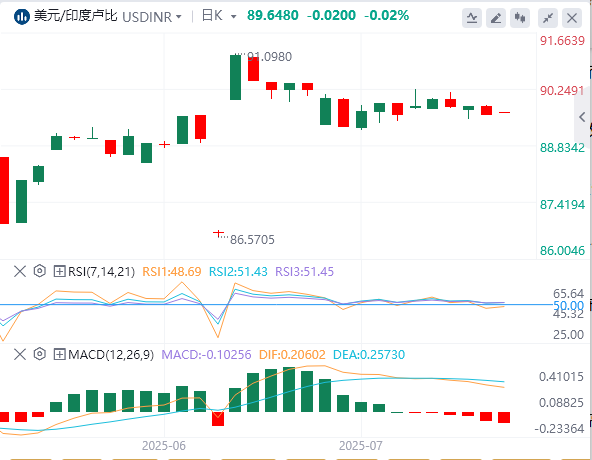The image size is (592, 460).
Task: Collapse chart with shrink arrows icon
Action: point(548,17)
